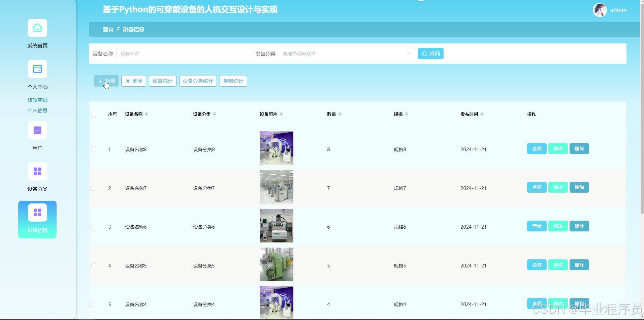Image resolution: width=644 pixels, height=320 pixels.
Task: Toggle sorting on the 发布时间 column
Action: click(482, 114)
